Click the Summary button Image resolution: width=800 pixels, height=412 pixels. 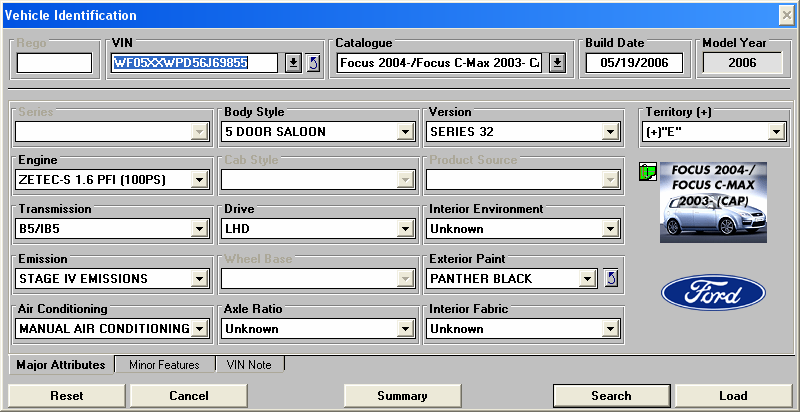tap(402, 396)
